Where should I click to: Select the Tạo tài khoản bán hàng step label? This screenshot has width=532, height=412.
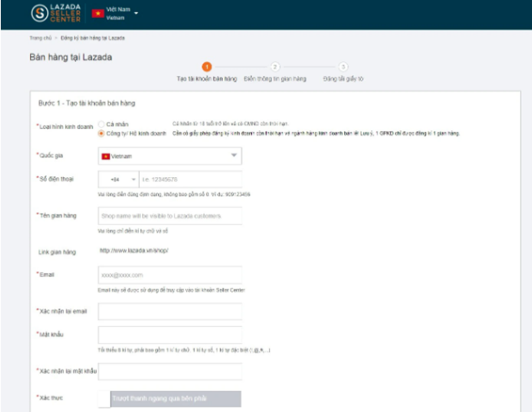[x=207, y=79]
